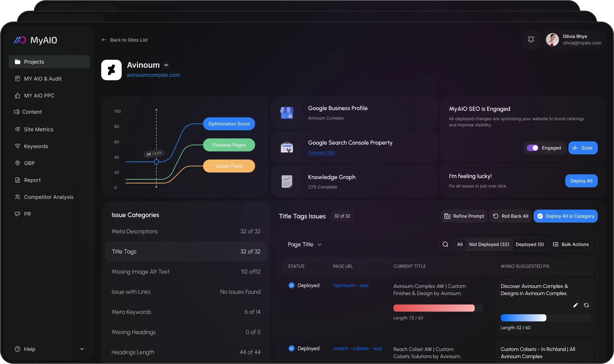614x364 pixels.
Task: Click the PR megaphone icon
Action: (18, 214)
